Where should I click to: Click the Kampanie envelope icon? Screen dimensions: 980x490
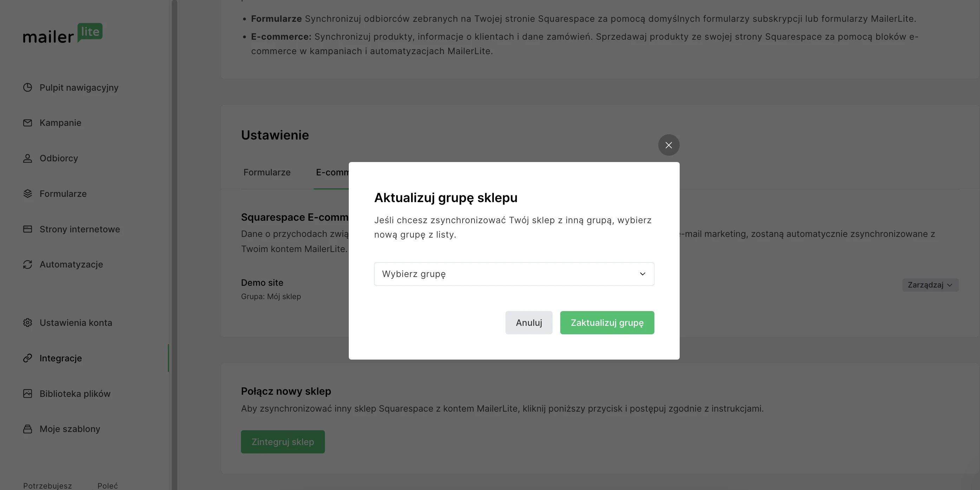(27, 123)
